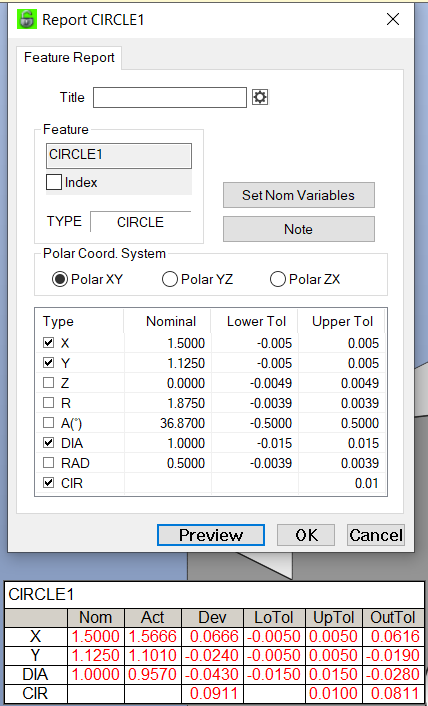The height and width of the screenshot is (706, 428).
Task: Select CIR upper tolerance 0.01
Action: coord(366,483)
